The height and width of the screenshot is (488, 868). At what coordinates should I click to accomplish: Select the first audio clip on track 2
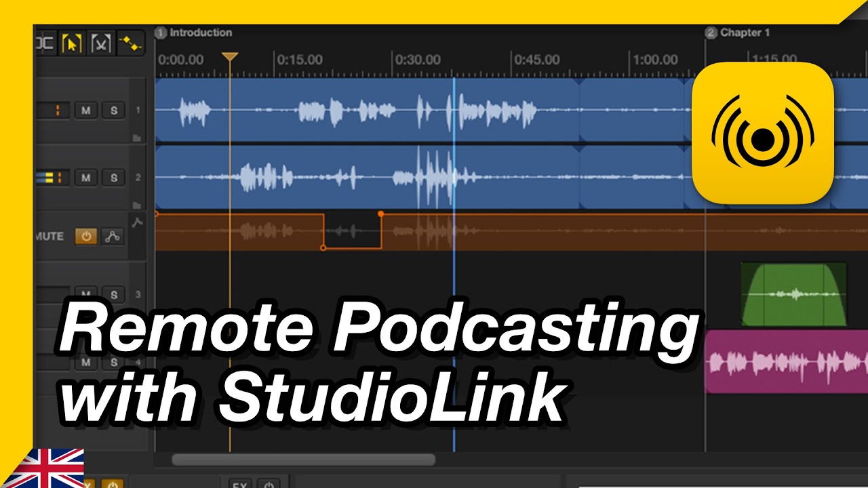(367, 178)
